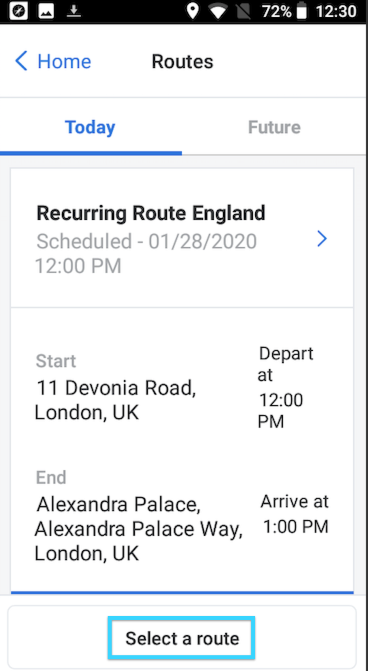Tap the compass app icon in status bar
The image size is (368, 671).
pos(18,12)
